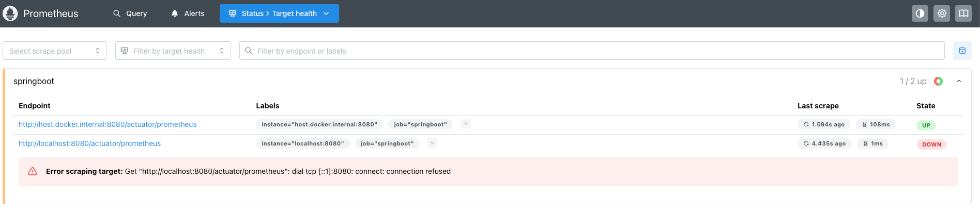Viewport: 980px width, 211px height.
Task: Click the Error scraping target message text
Action: (248, 171)
